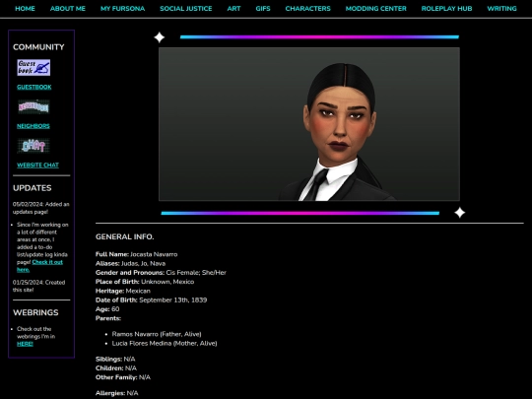This screenshot has height=399, width=532.
Task: Click the 'Heritage: Mexican' line
Action: [x=123, y=291]
